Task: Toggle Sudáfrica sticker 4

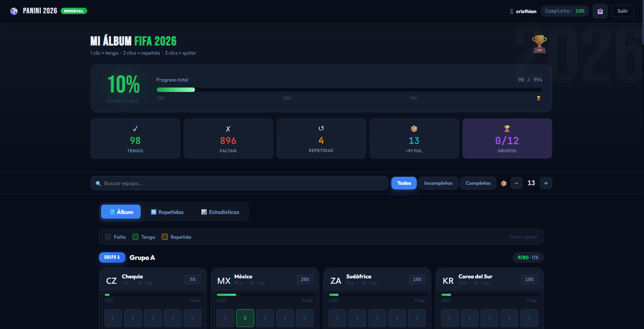Action: 397,318
